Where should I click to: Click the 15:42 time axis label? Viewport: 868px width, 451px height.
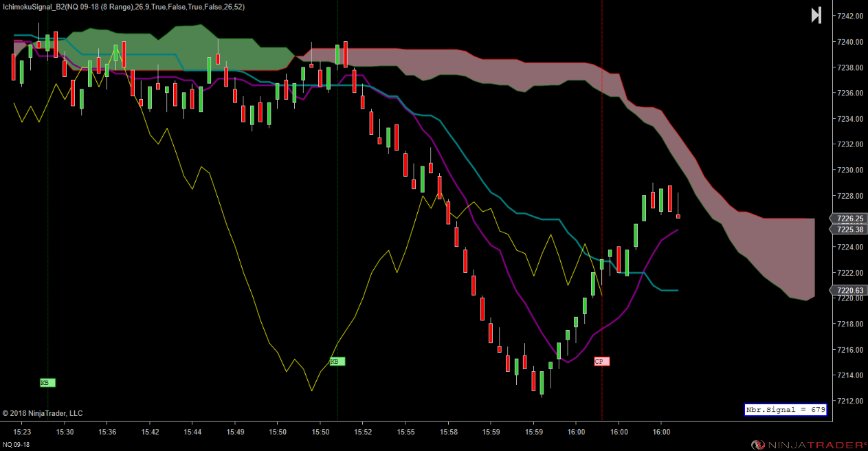150,432
